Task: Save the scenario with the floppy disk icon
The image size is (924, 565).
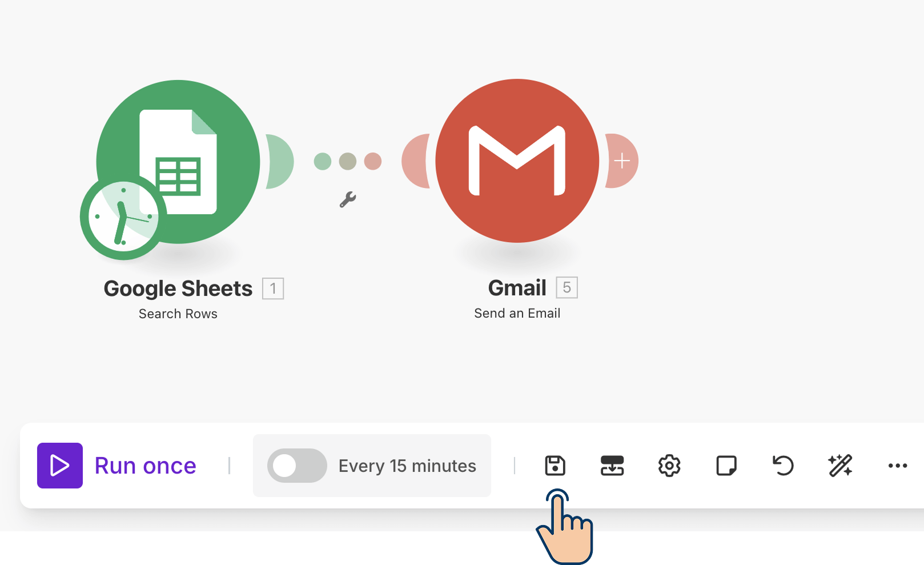Action: tap(555, 466)
